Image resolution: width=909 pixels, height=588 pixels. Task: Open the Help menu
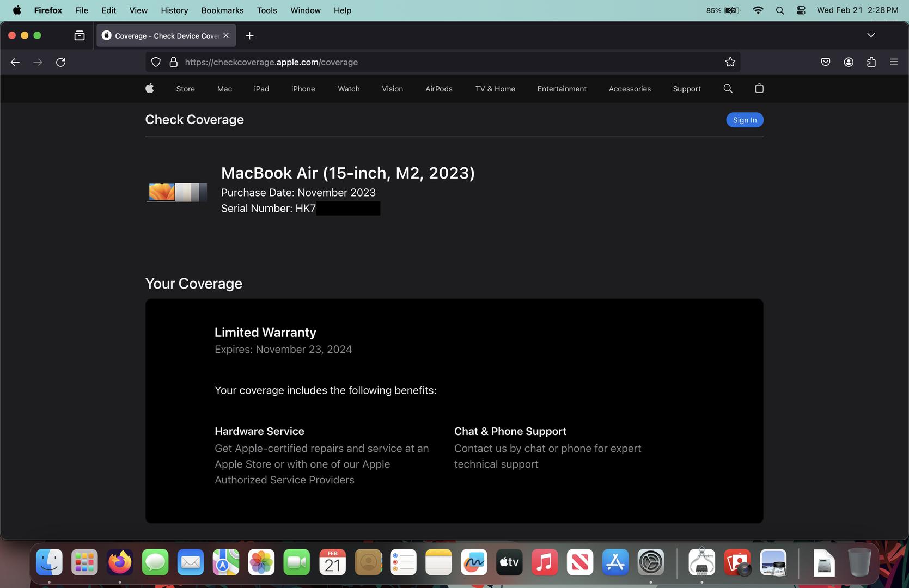tap(343, 10)
